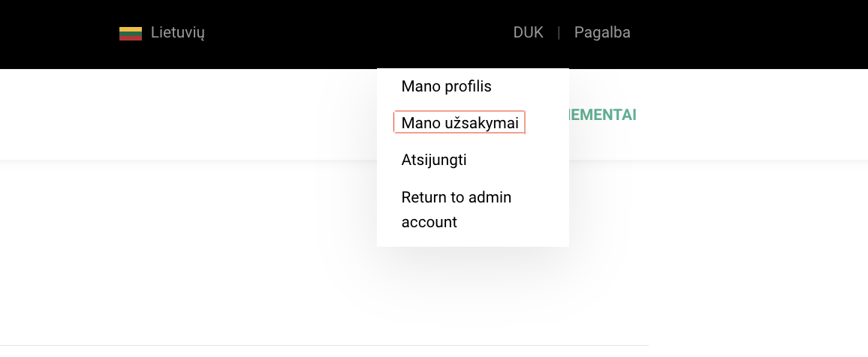Log out using the Atsijungti entry

pos(434,160)
